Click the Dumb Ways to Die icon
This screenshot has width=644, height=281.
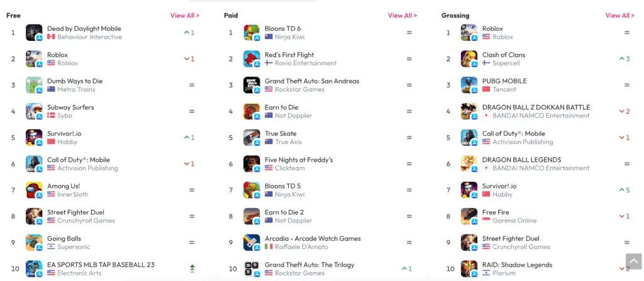coord(34,85)
